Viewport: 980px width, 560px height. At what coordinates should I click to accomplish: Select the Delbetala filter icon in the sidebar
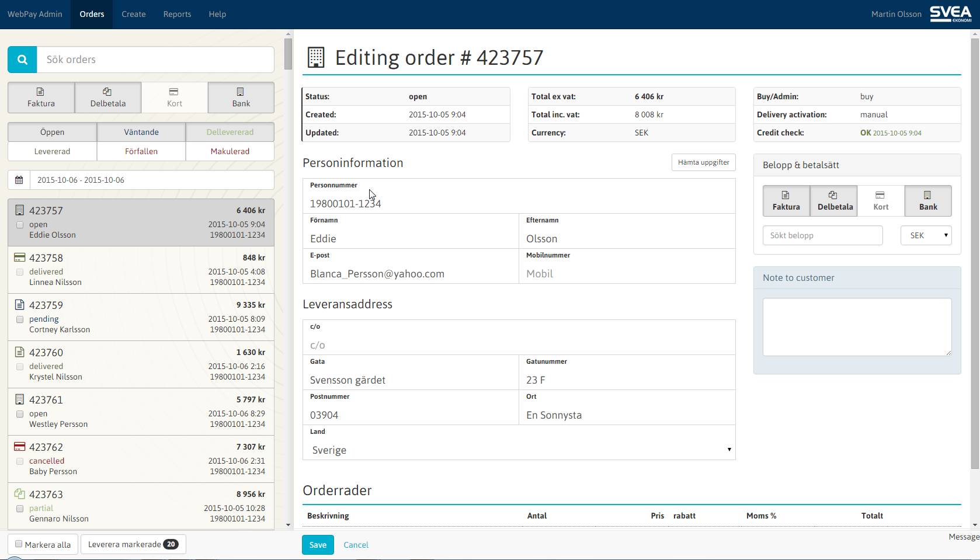[x=107, y=92]
